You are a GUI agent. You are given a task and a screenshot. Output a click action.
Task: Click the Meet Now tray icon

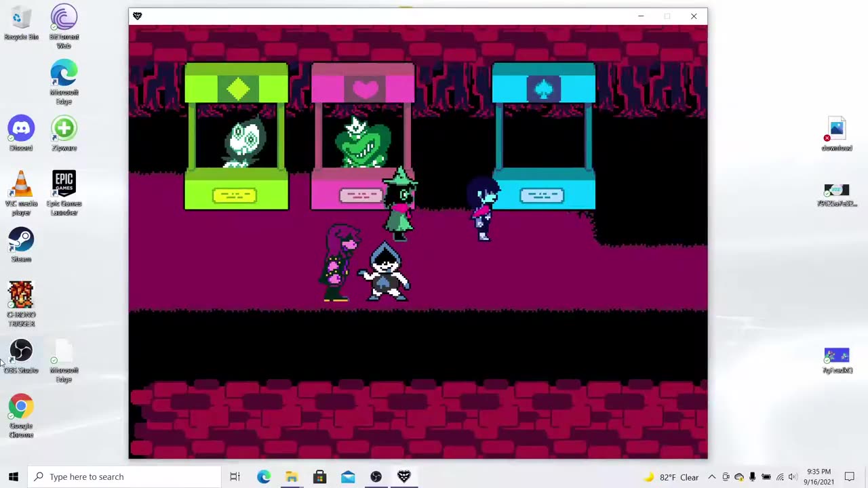point(726,477)
